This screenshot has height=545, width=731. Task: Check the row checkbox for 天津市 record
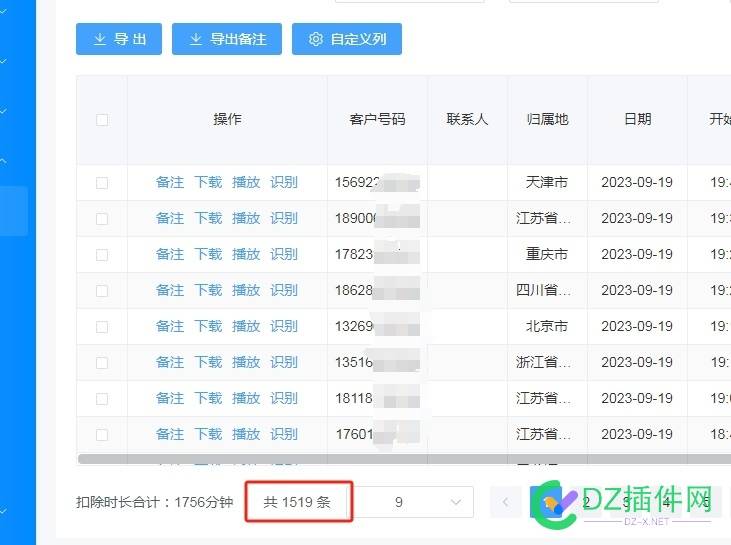pos(102,183)
